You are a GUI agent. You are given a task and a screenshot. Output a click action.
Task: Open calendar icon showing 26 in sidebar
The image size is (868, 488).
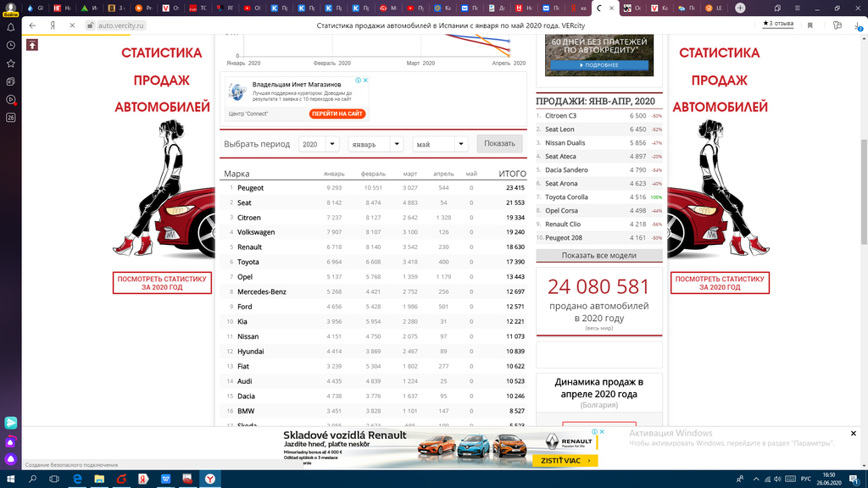click(x=10, y=117)
